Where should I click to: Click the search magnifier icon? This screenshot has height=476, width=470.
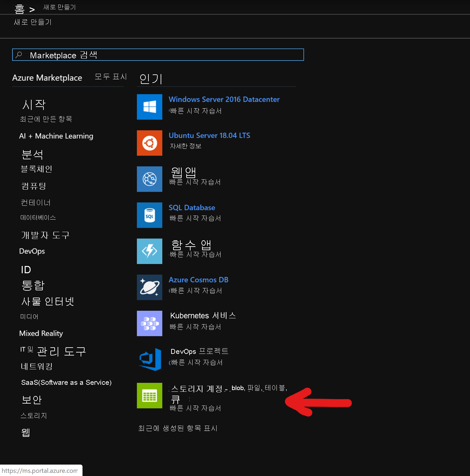19,55
